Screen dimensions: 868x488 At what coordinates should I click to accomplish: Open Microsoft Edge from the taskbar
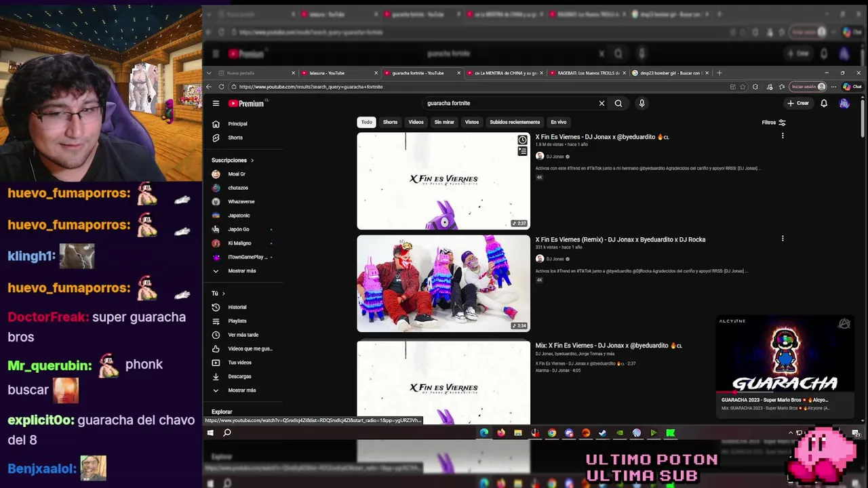(x=484, y=433)
